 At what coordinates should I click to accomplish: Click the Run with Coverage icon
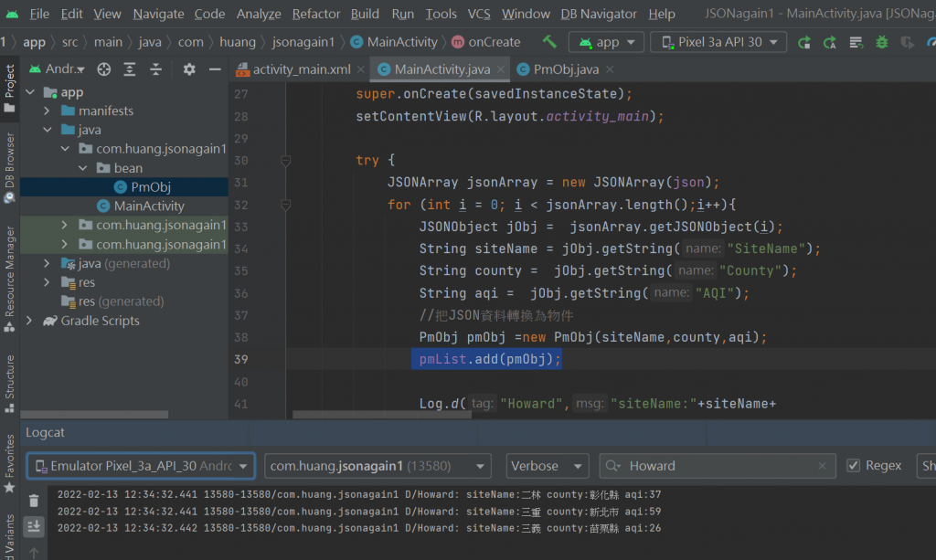coord(908,42)
